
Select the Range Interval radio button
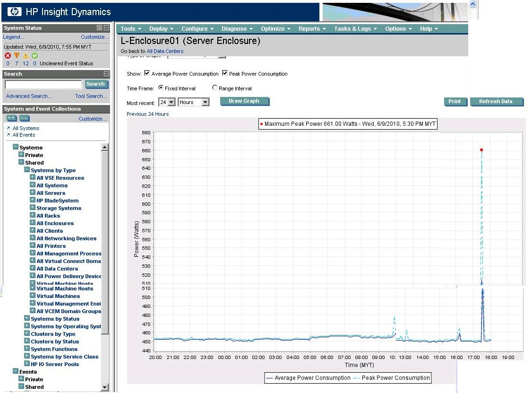[215, 88]
